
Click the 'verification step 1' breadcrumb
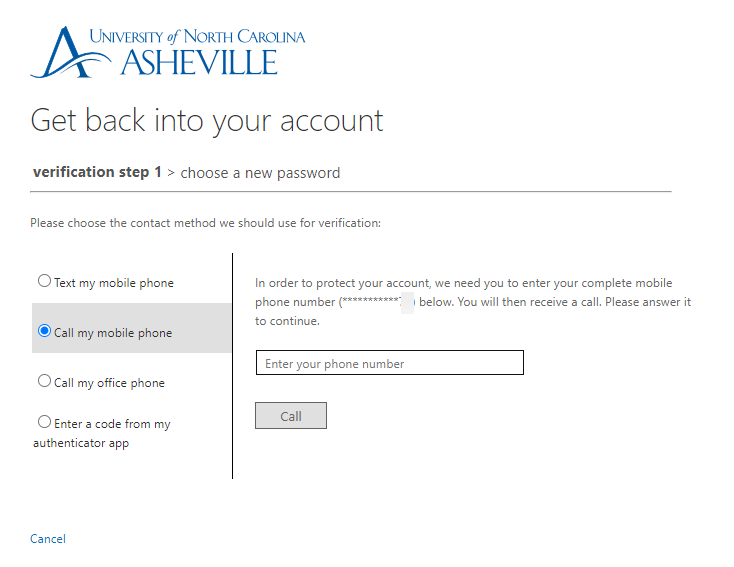tap(97, 172)
